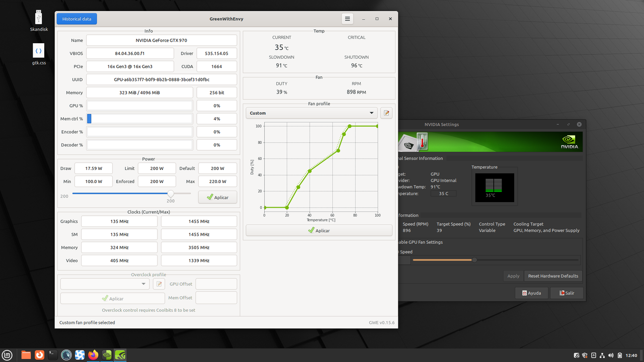Launch the Files folder icon in the panel
This screenshot has height=362, width=644.
(26, 355)
